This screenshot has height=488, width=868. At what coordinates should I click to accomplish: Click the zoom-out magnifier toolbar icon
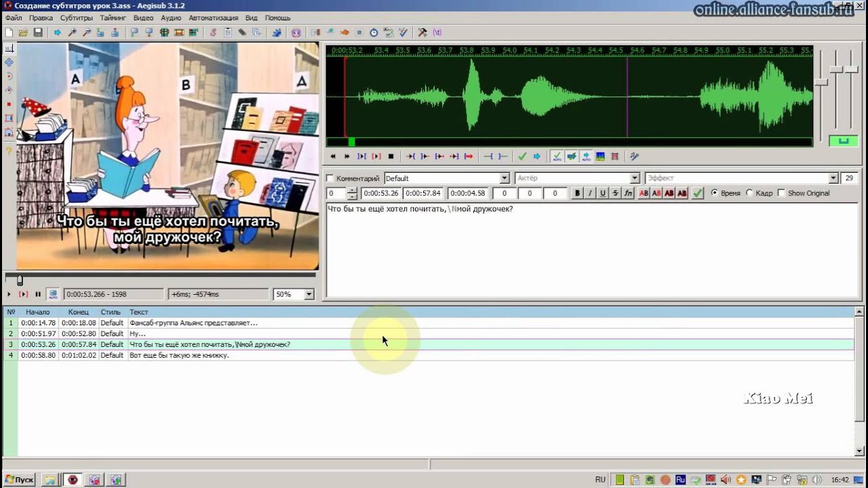click(87, 33)
